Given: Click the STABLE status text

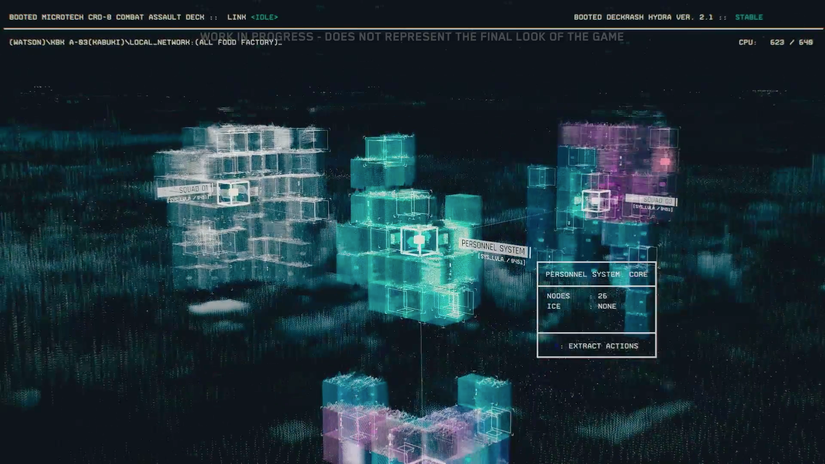Looking at the screenshot, I should click(749, 17).
